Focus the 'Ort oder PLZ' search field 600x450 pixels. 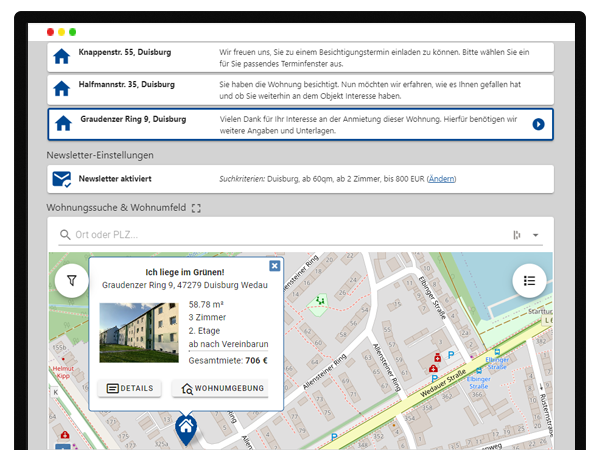click(x=280, y=235)
